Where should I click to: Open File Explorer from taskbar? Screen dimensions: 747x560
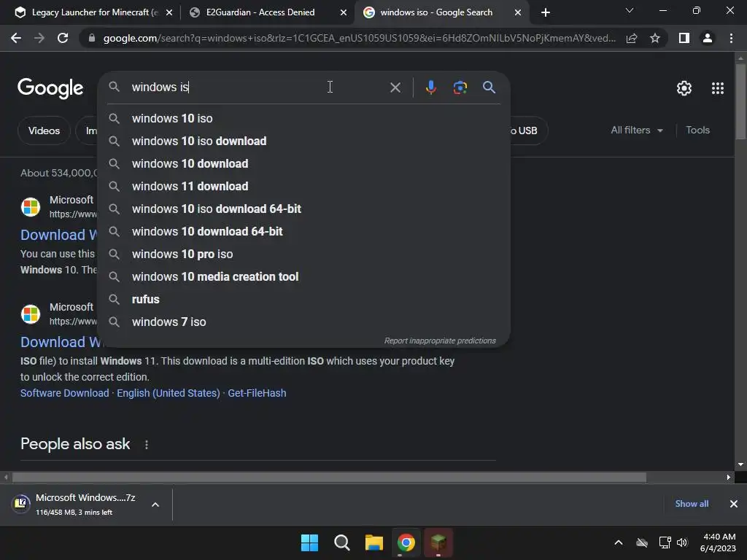coord(374,542)
